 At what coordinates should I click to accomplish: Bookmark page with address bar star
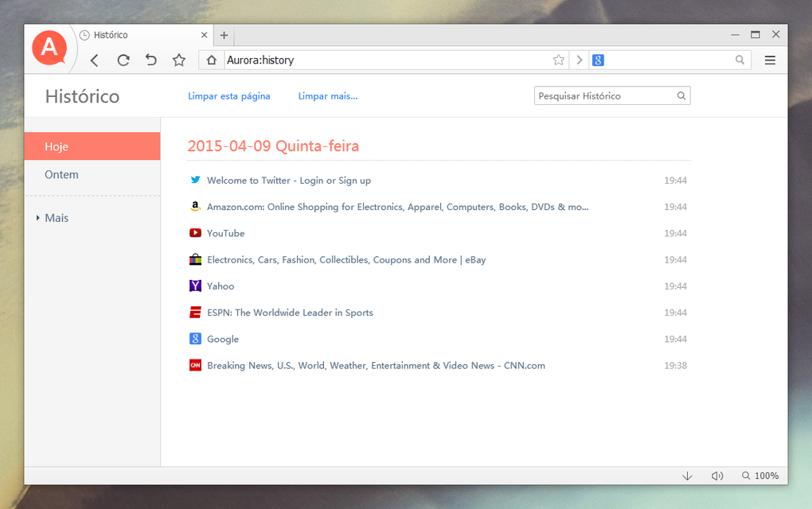point(558,60)
